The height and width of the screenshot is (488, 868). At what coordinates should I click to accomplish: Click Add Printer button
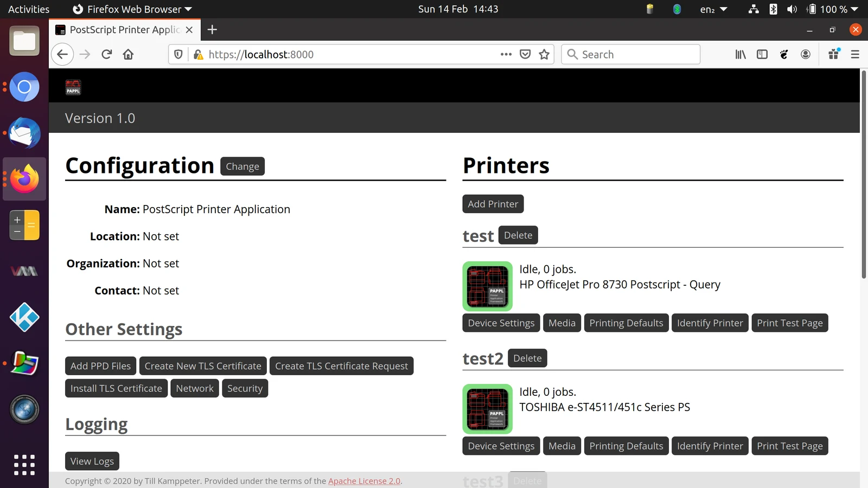point(493,204)
